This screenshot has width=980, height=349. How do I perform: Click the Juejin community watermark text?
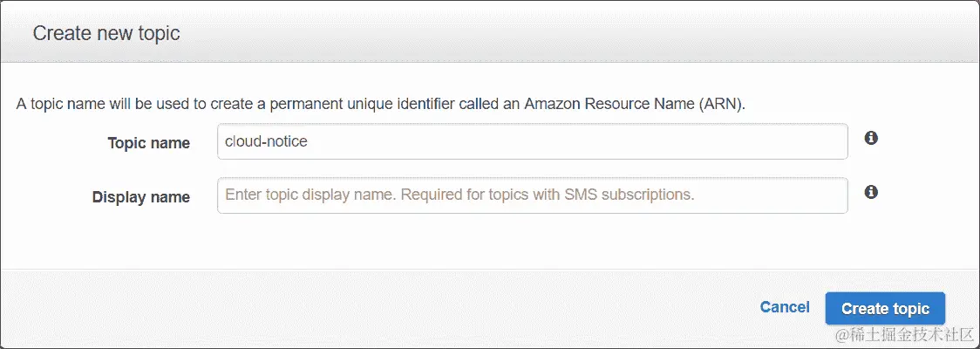click(905, 335)
